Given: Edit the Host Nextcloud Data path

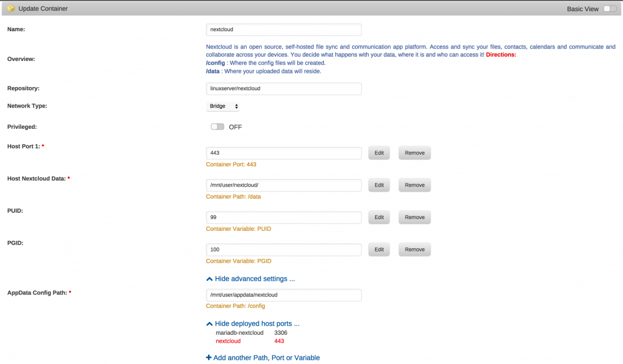Looking at the screenshot, I should [379, 185].
